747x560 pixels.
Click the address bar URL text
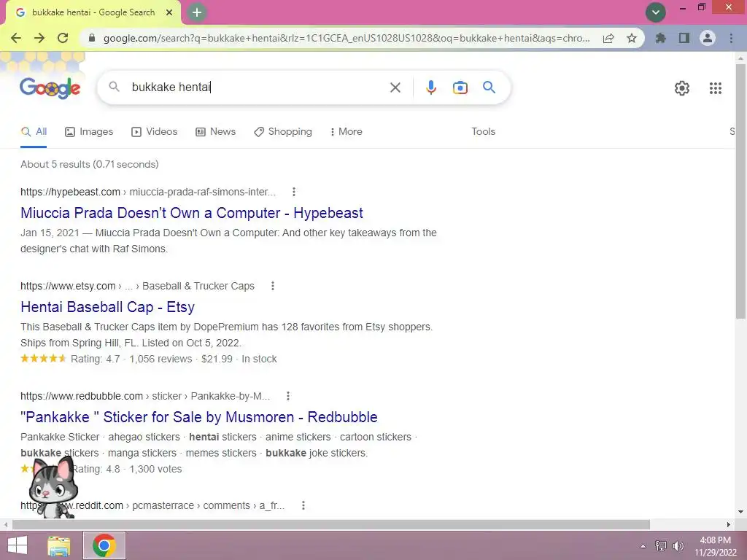347,38
